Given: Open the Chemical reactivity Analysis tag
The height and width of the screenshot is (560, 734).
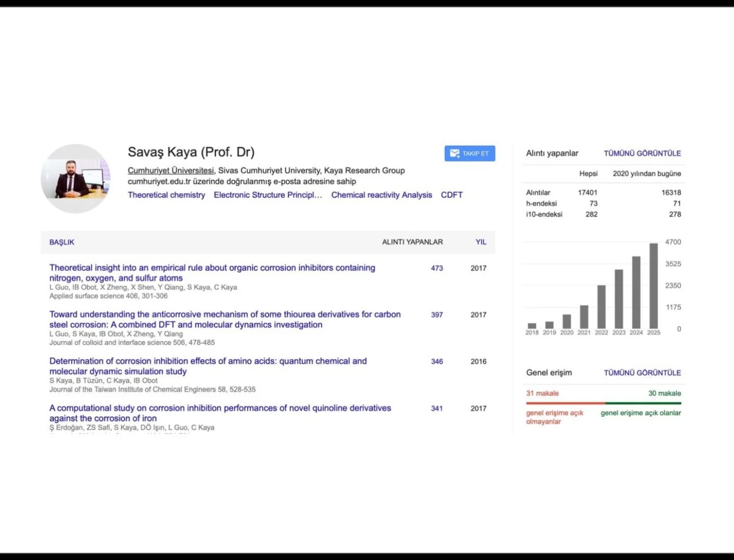Looking at the screenshot, I should click(381, 195).
